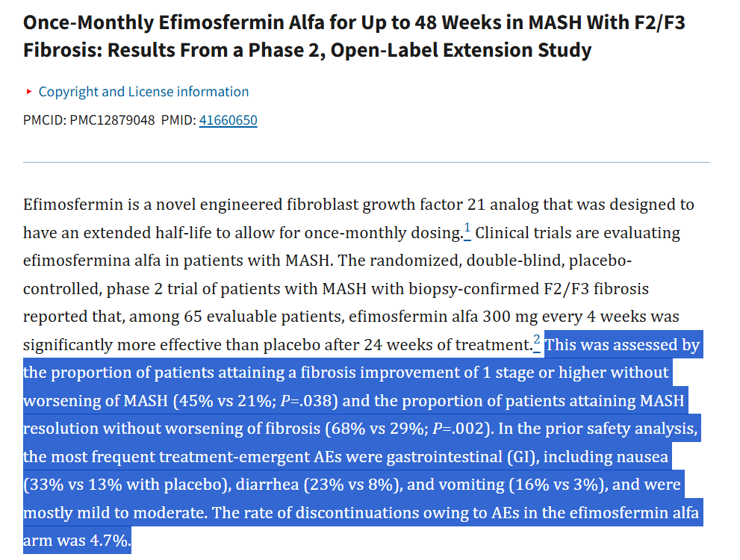The height and width of the screenshot is (560, 740).
Task: Expand the red Copyright disclosure triangle
Action: click(x=29, y=92)
